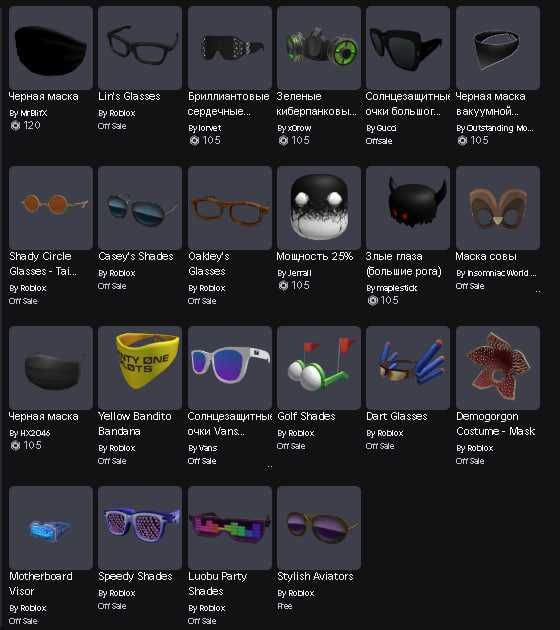Open the Oakley's Glasses title link

click(208, 264)
